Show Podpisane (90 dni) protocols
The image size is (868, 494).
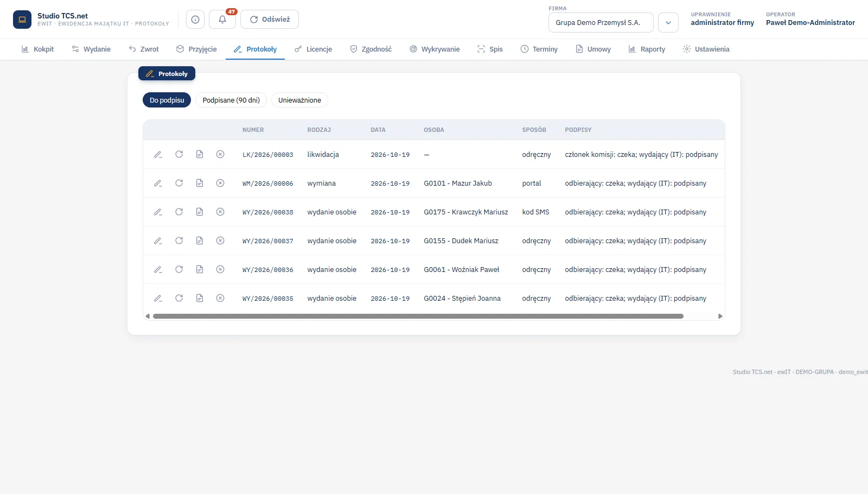[231, 100]
